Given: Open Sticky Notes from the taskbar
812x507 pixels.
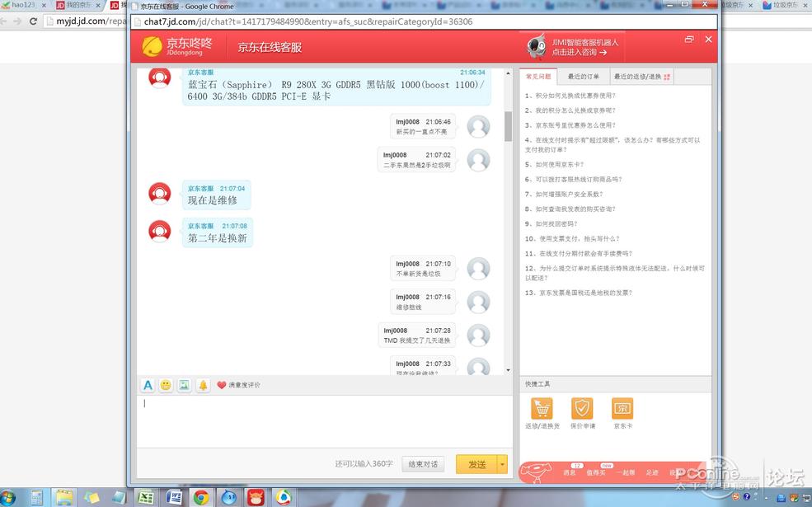Looking at the screenshot, I should 92,498.
